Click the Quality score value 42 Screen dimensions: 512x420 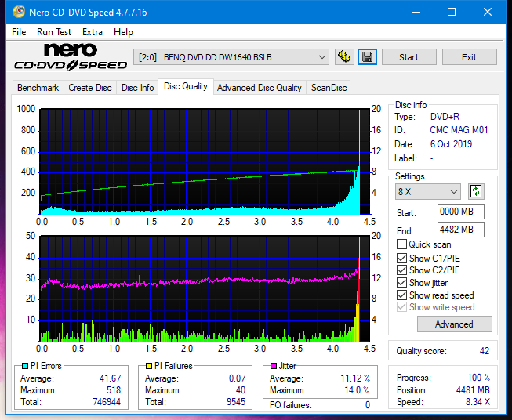pos(485,351)
